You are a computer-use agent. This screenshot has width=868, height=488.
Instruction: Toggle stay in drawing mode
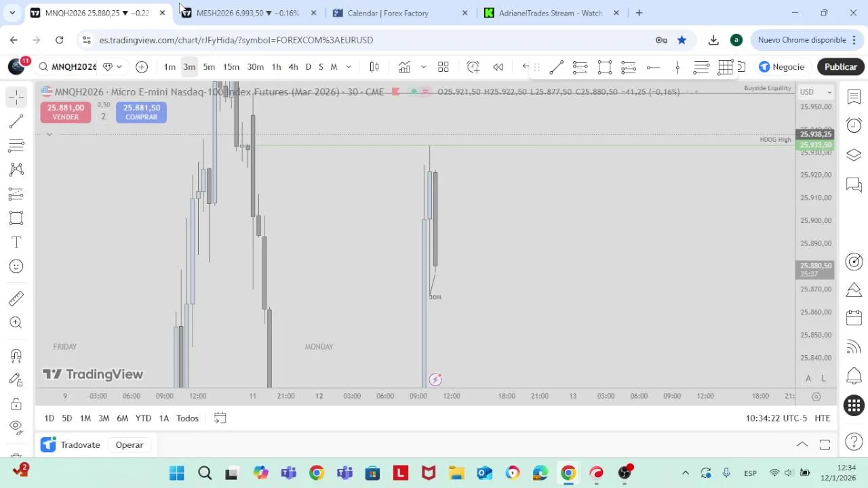pyautogui.click(x=16, y=380)
